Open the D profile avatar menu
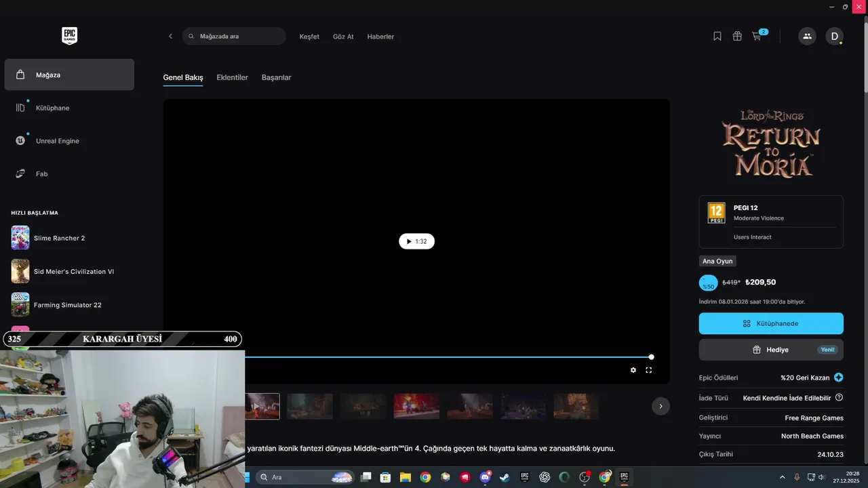The width and height of the screenshot is (868, 488). point(834,37)
